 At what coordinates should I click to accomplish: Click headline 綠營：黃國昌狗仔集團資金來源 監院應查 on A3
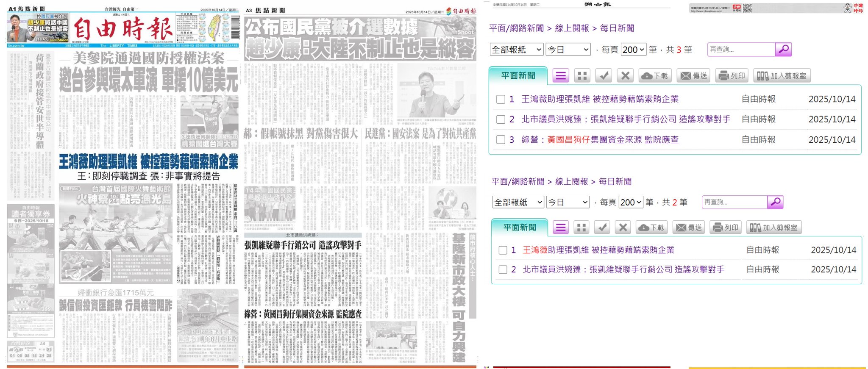(x=303, y=314)
